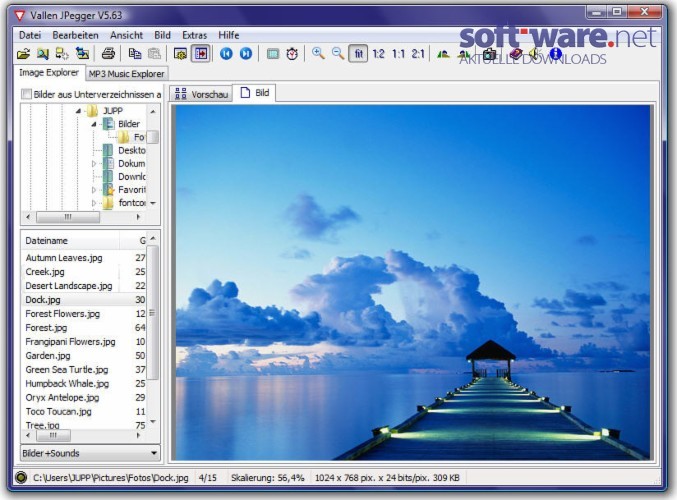677x500 pixels.
Task: Select Toco Toucan.jpg in file list
Action: 58,411
